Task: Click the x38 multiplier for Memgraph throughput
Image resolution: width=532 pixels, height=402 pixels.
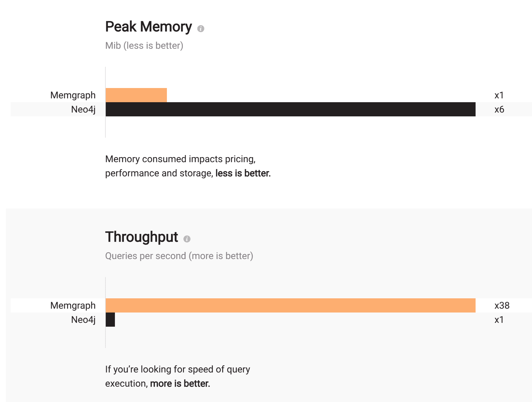Action: coord(502,305)
